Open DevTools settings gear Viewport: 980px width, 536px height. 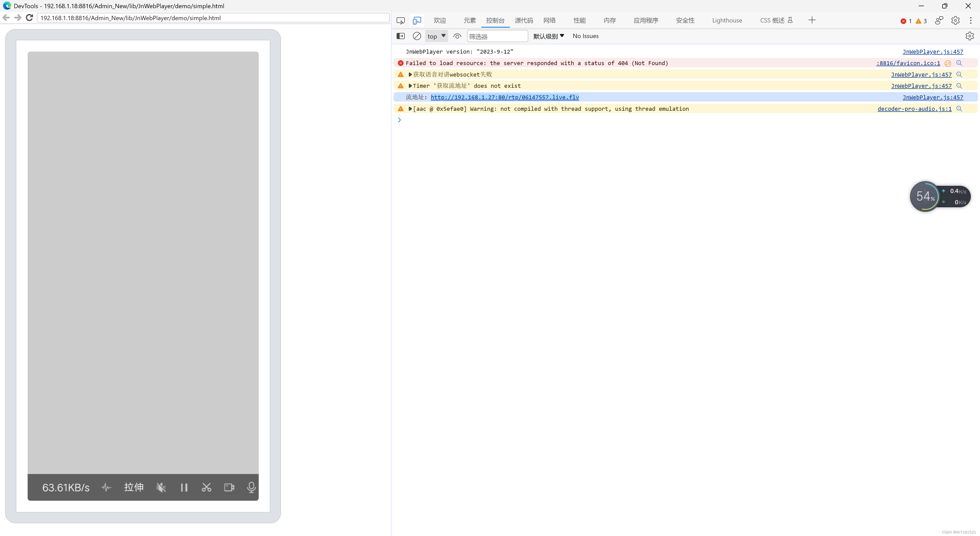coord(955,20)
